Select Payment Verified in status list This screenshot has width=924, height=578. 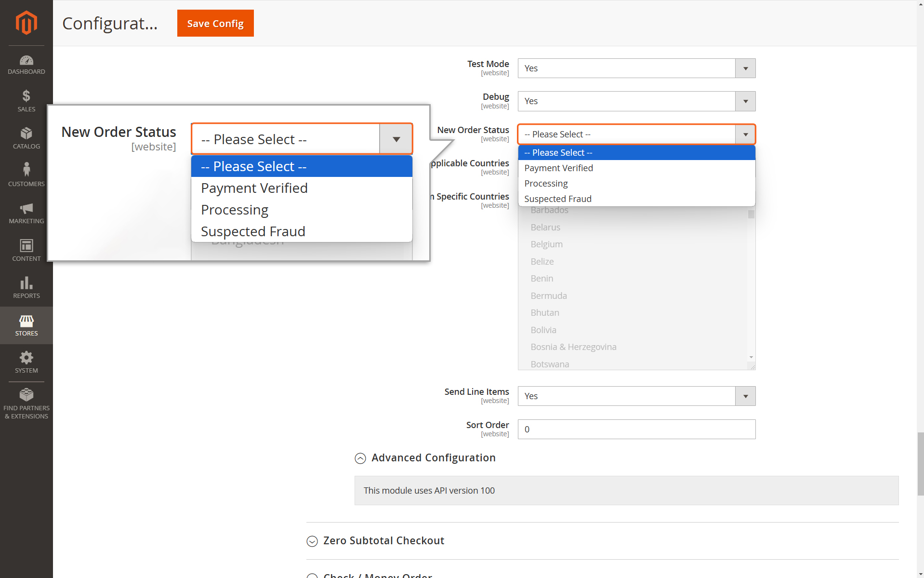[x=636, y=168]
